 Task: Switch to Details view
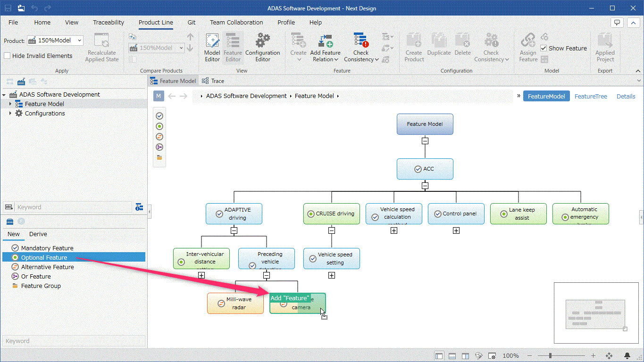coord(626,96)
